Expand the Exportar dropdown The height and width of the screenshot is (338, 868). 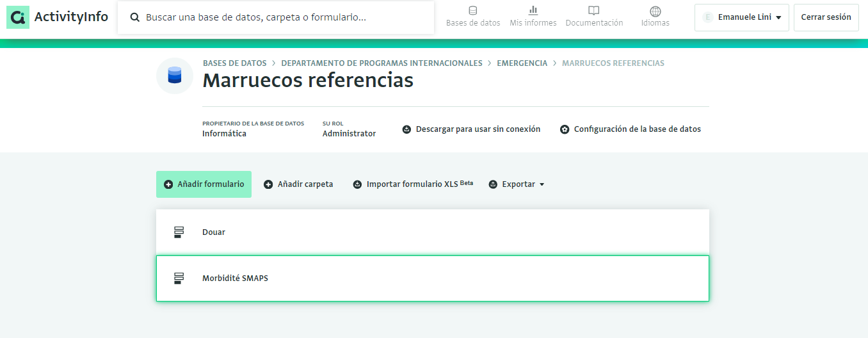pos(517,184)
